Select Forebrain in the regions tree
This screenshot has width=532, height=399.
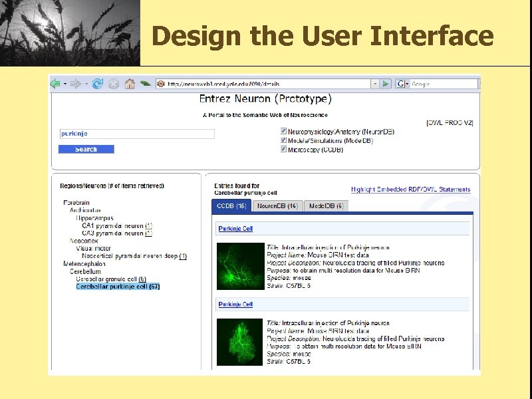click(76, 203)
